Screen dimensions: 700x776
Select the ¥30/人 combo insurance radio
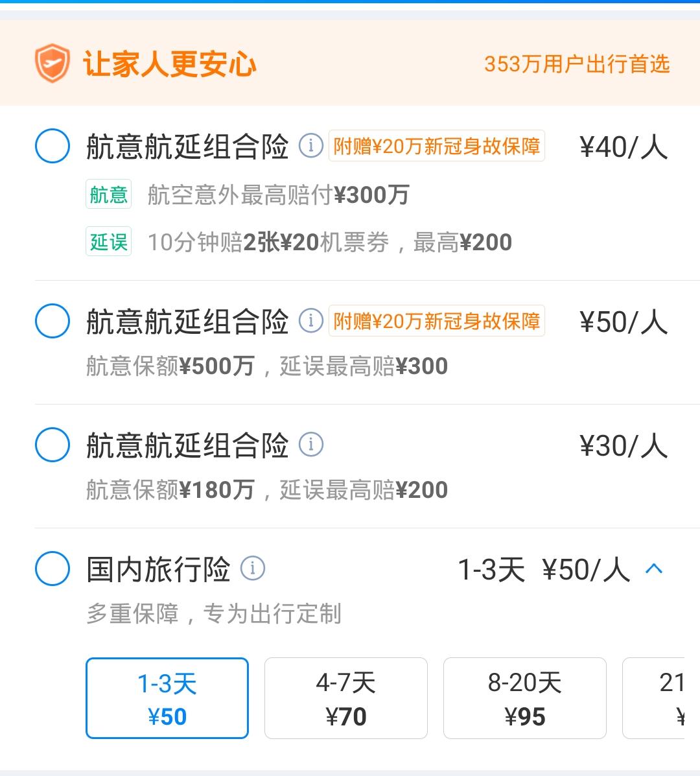(x=52, y=445)
